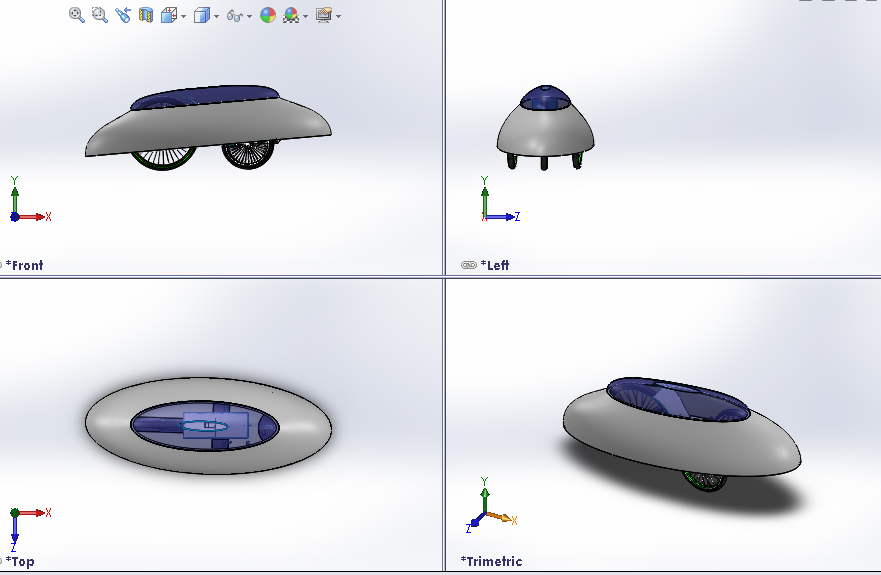The width and height of the screenshot is (881, 575).
Task: Toggle the Section View tool
Action: click(146, 15)
